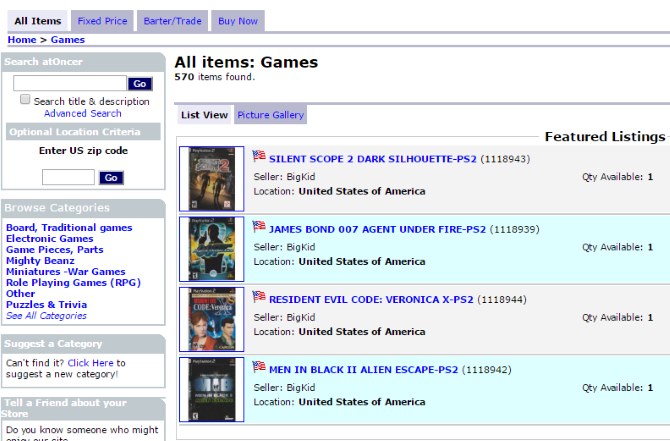Image resolution: width=670 pixels, height=441 pixels.
Task: Click Qty Available on Silent Scope row
Action: tap(617, 177)
